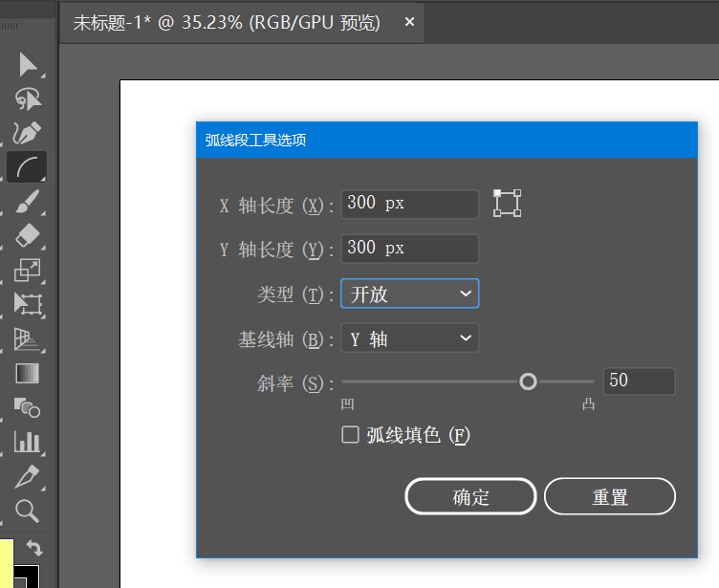The image size is (719, 588).
Task: Confirm with the 确定 button
Action: (470, 496)
